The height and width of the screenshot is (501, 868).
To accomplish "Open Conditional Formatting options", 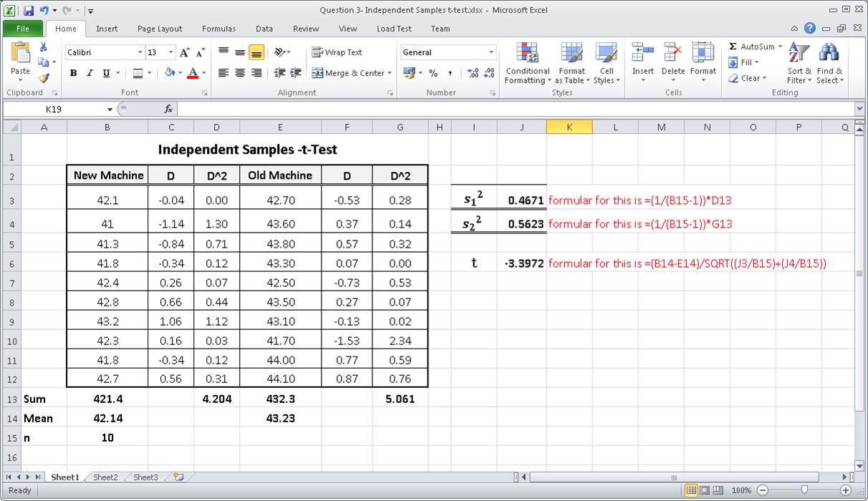I will pyautogui.click(x=527, y=64).
